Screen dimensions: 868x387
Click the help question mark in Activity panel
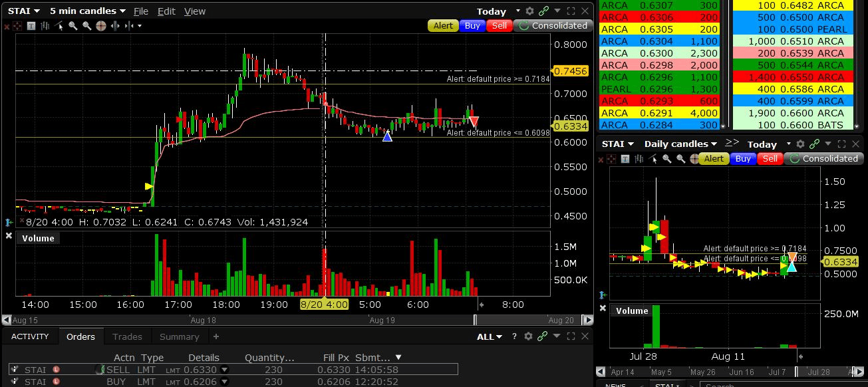tap(514, 336)
